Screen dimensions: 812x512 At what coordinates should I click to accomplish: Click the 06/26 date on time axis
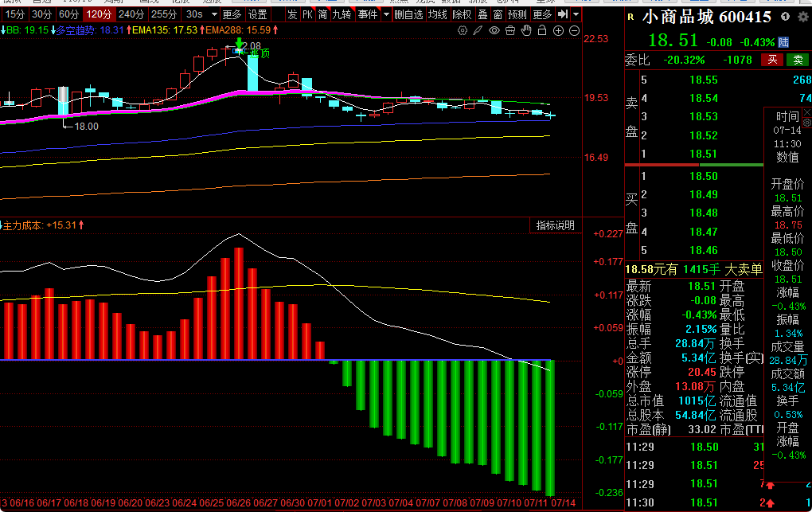pyautogui.click(x=239, y=502)
